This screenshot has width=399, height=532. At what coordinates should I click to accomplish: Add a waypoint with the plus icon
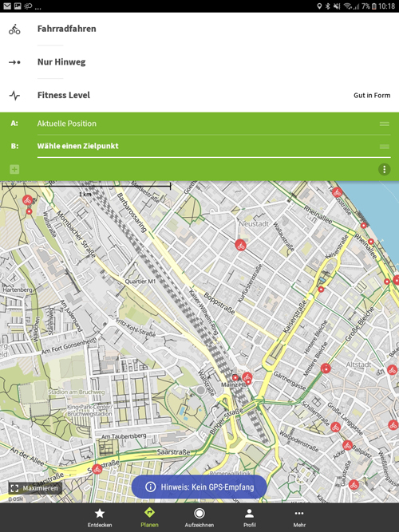point(14,169)
